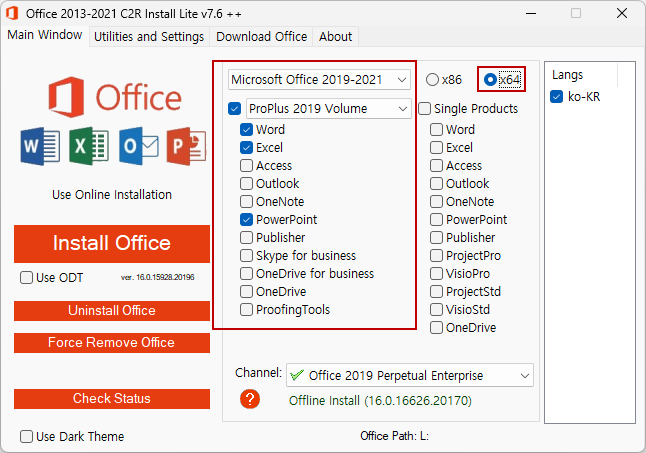Click the Excel app icon
646x453 pixels.
pyautogui.click(x=89, y=146)
